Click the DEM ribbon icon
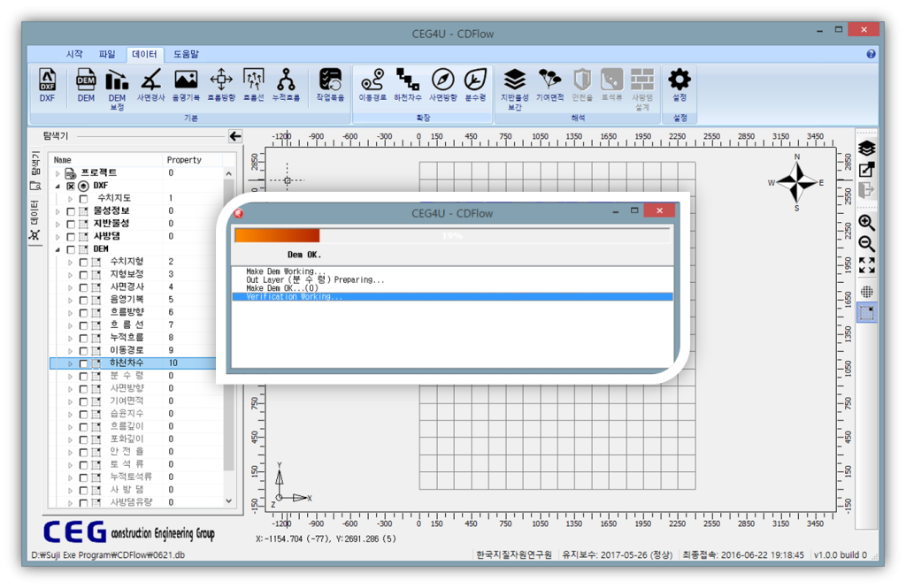906x588 pixels. pyautogui.click(x=86, y=85)
